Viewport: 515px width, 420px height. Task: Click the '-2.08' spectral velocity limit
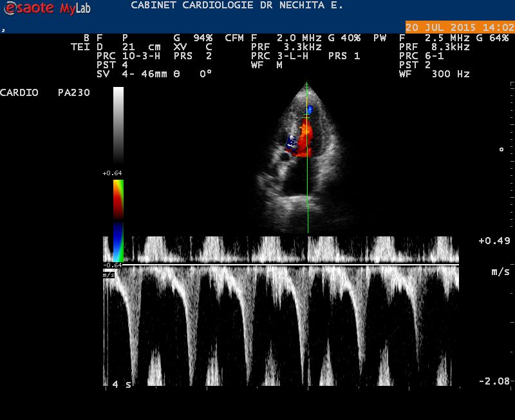(x=494, y=381)
